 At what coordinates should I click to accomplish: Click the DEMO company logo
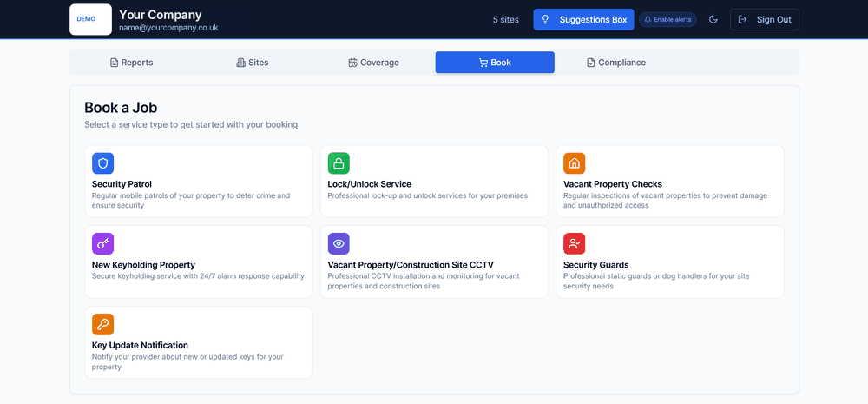pos(91,19)
